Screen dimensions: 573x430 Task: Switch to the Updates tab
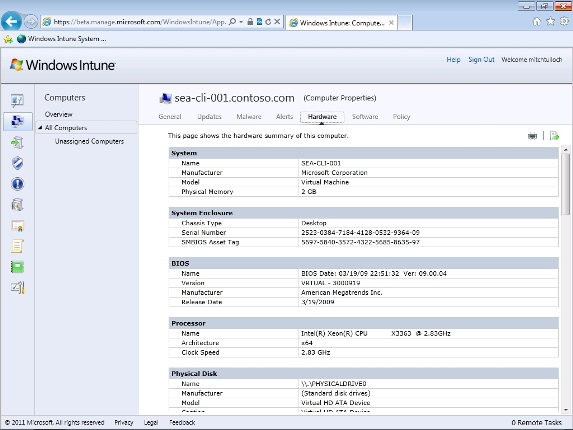pyautogui.click(x=209, y=117)
